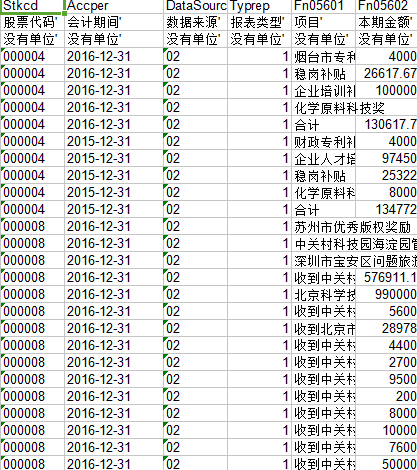
Task: Click the amount cell 50000
Action: coord(386,463)
